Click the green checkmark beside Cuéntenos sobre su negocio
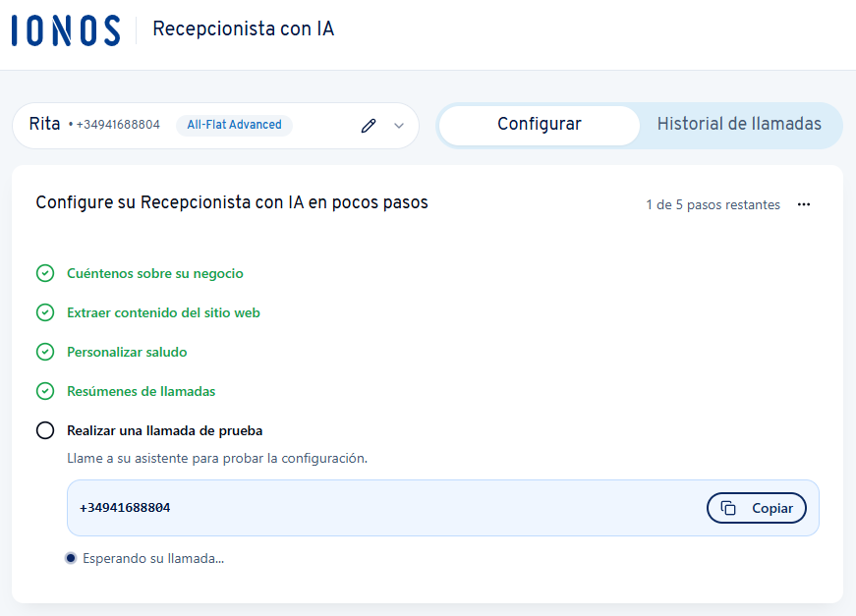The width and height of the screenshot is (856, 616). point(44,273)
